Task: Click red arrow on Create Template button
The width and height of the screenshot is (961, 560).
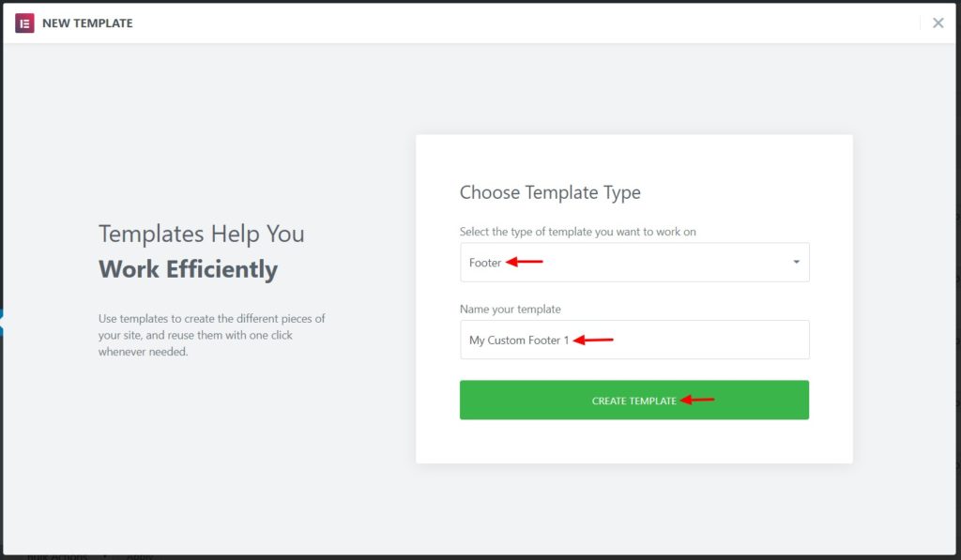Action: click(698, 401)
